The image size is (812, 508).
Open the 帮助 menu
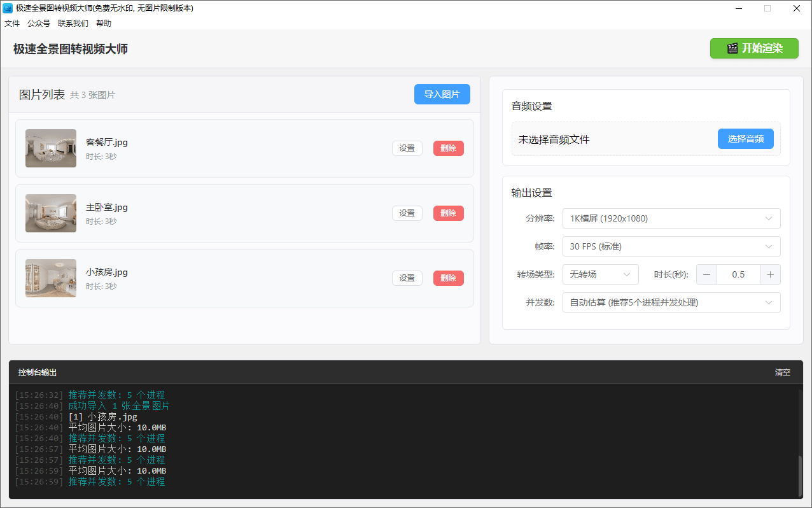tap(104, 24)
